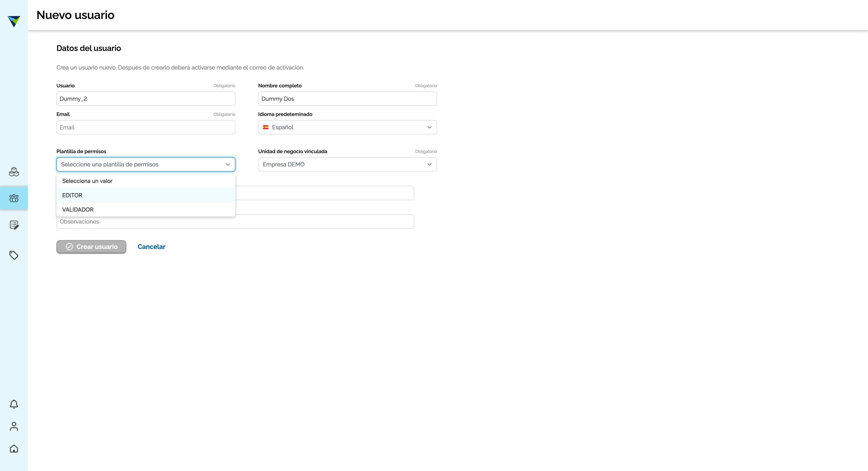This screenshot has height=471, width=868.
Task: Open the Unidad de negocio vinculada dropdown
Action: point(347,164)
